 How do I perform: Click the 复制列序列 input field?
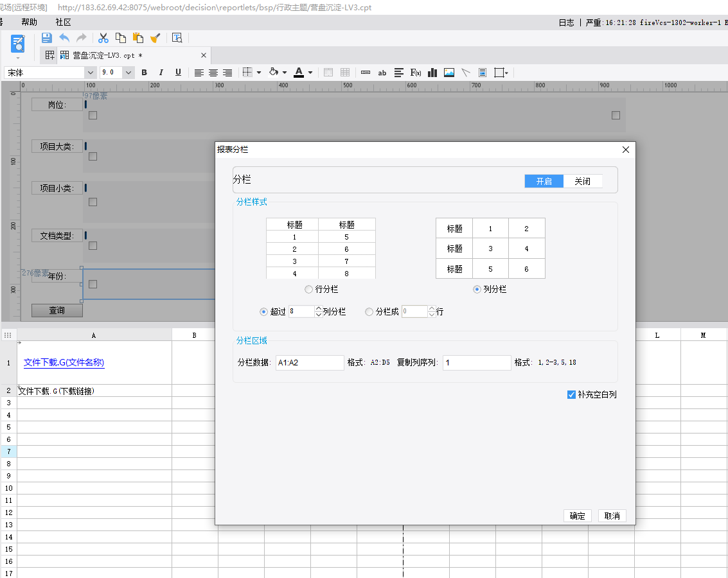(x=477, y=363)
